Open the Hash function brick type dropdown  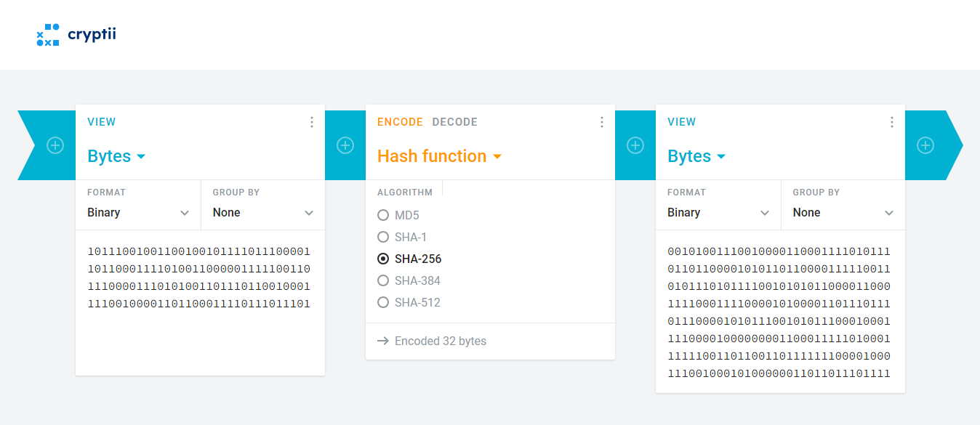[x=439, y=156]
